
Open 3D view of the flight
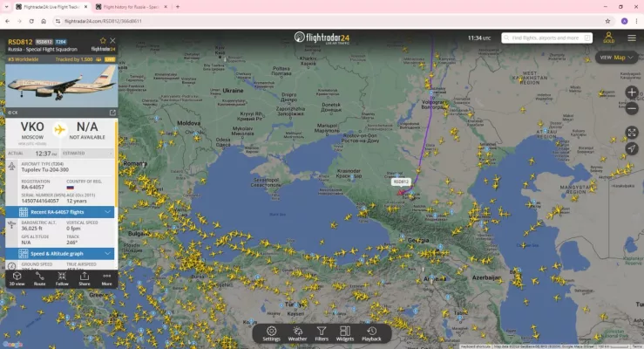[x=17, y=278]
